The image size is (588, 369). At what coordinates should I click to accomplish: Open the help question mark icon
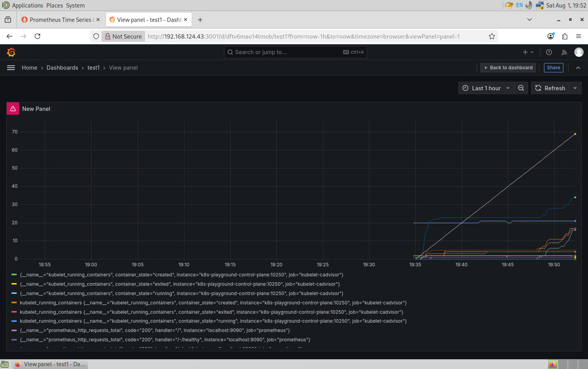[549, 52]
